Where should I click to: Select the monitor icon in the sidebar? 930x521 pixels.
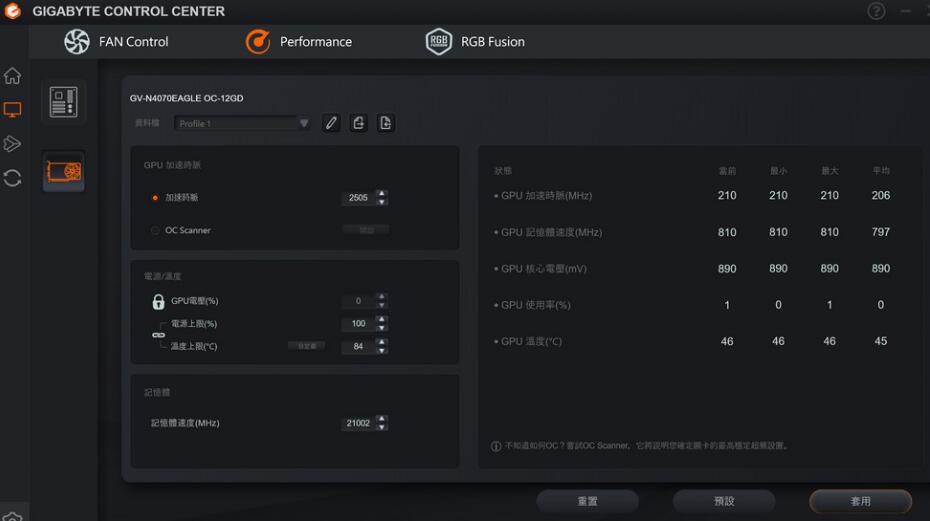tap(12, 110)
